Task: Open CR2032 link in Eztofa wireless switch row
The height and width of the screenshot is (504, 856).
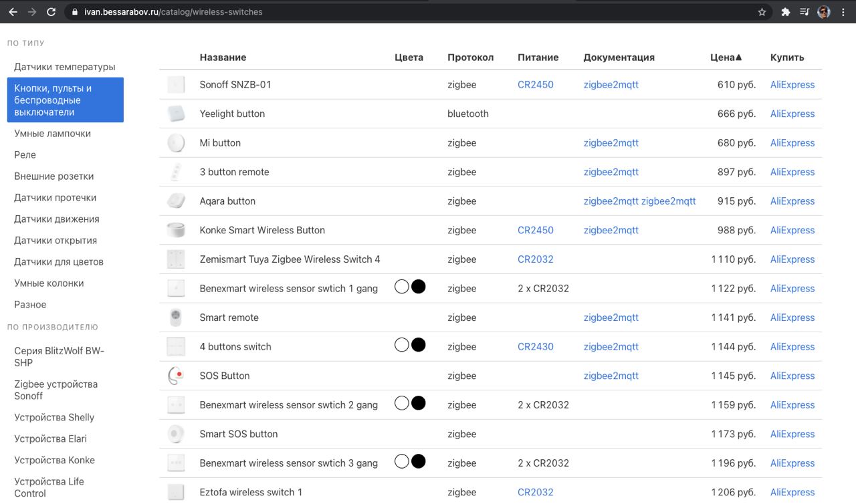Action: pos(536,492)
